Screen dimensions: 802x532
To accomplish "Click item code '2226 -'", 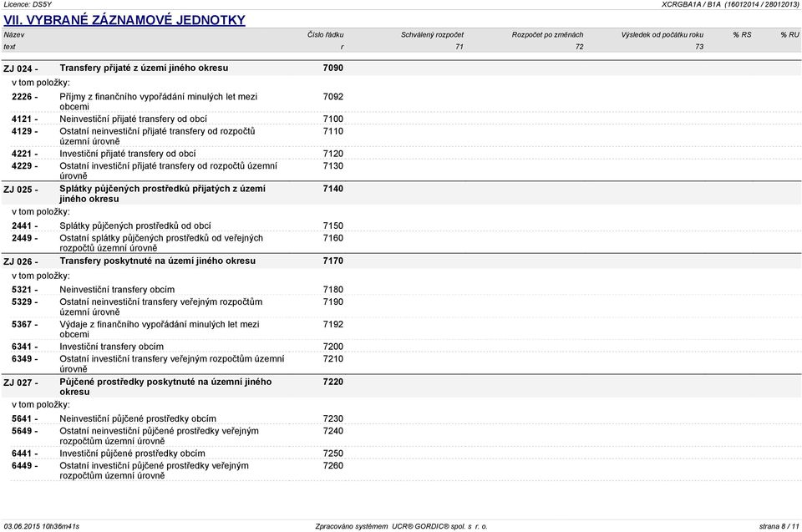I will 24,97.
